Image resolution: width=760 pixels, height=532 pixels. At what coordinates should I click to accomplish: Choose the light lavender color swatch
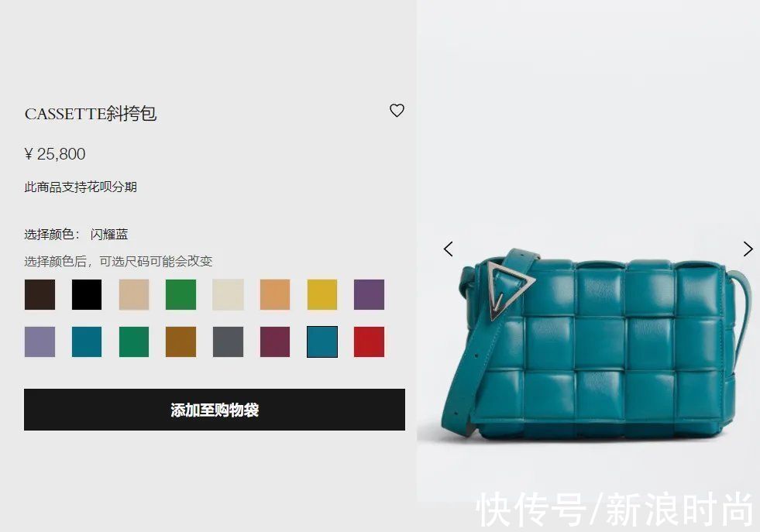(x=40, y=342)
